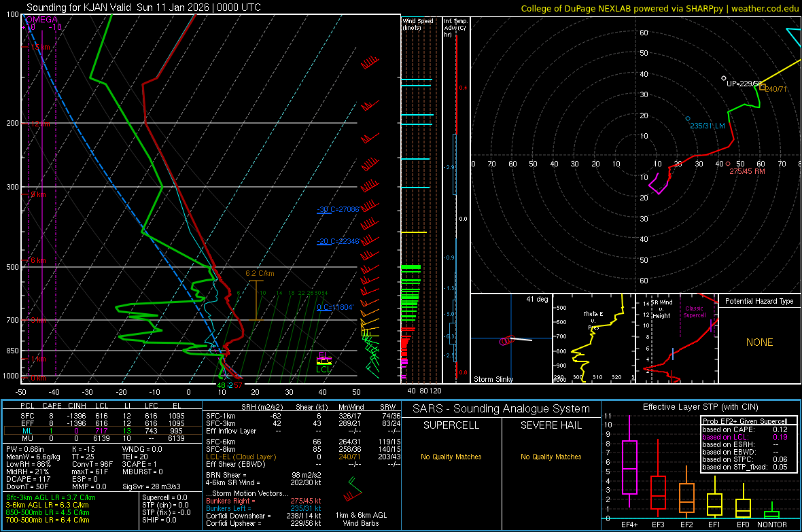The height and width of the screenshot is (532, 802).
Task: Click the Bunkers Left storm motion line
Action: pyautogui.click(x=263, y=508)
